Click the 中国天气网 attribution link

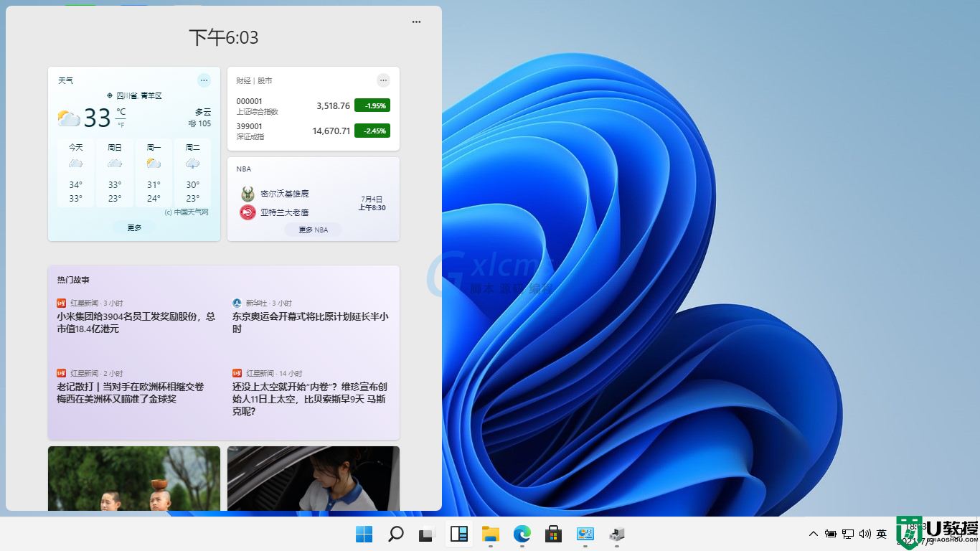coord(187,212)
